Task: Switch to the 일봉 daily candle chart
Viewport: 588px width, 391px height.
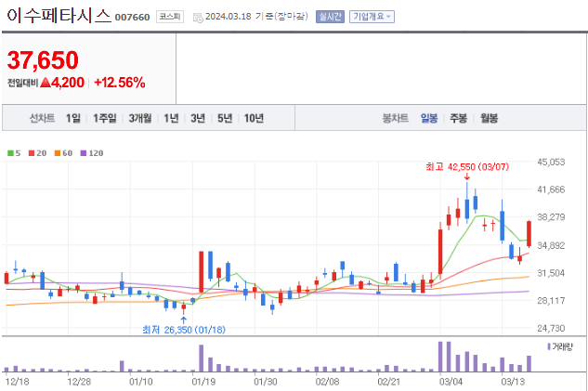Action: pos(429,119)
